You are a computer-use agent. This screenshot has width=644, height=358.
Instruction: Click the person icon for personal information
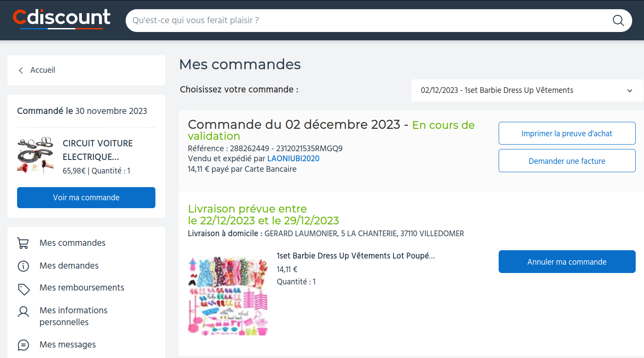coord(23,312)
